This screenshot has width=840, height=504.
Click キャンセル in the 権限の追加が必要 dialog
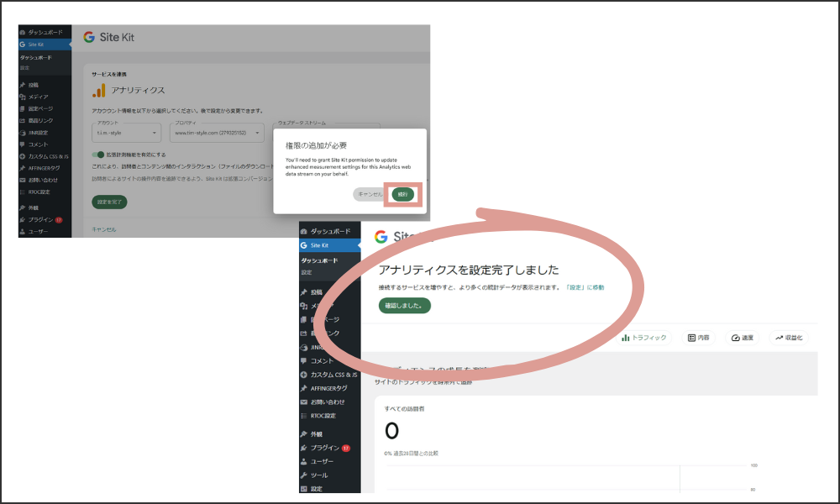(x=370, y=194)
